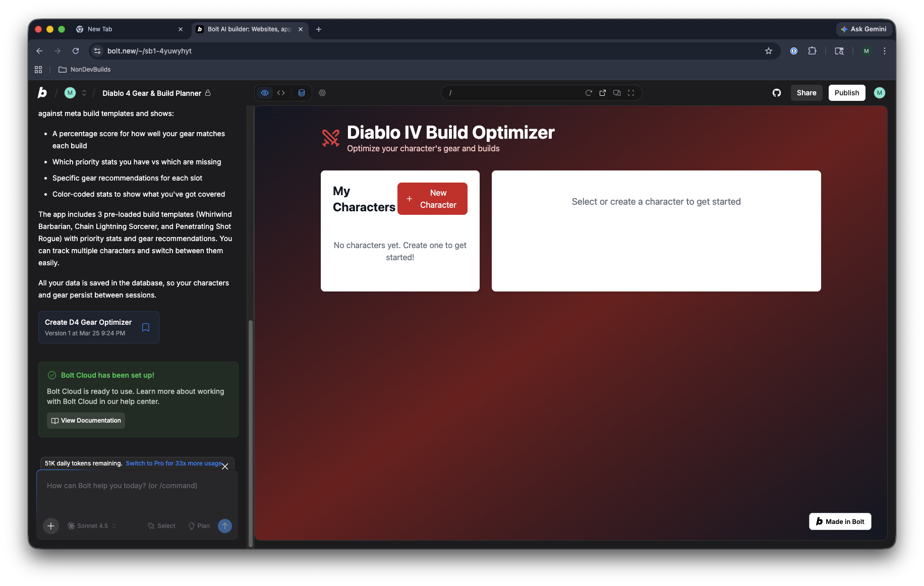Open the NonDevBuilds bookmarks folder
This screenshot has width=924, height=586.
coord(85,69)
